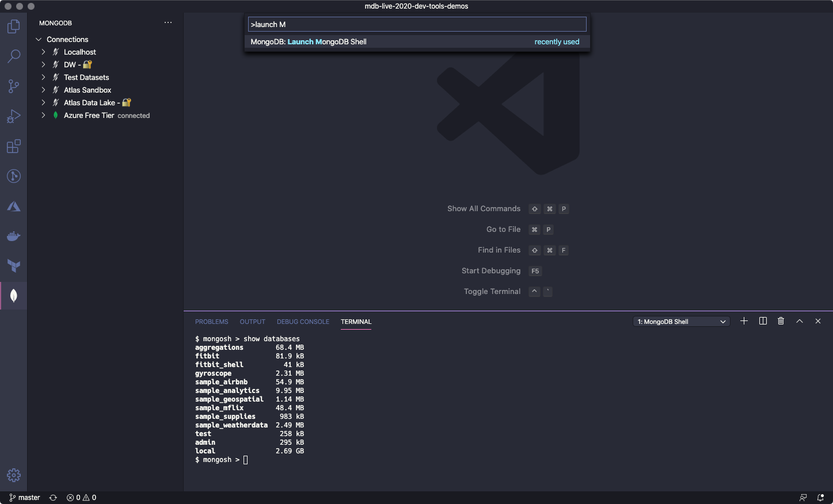This screenshot has height=504, width=833.
Task: Click 'local' in the terminal output
Action: pyautogui.click(x=205, y=451)
